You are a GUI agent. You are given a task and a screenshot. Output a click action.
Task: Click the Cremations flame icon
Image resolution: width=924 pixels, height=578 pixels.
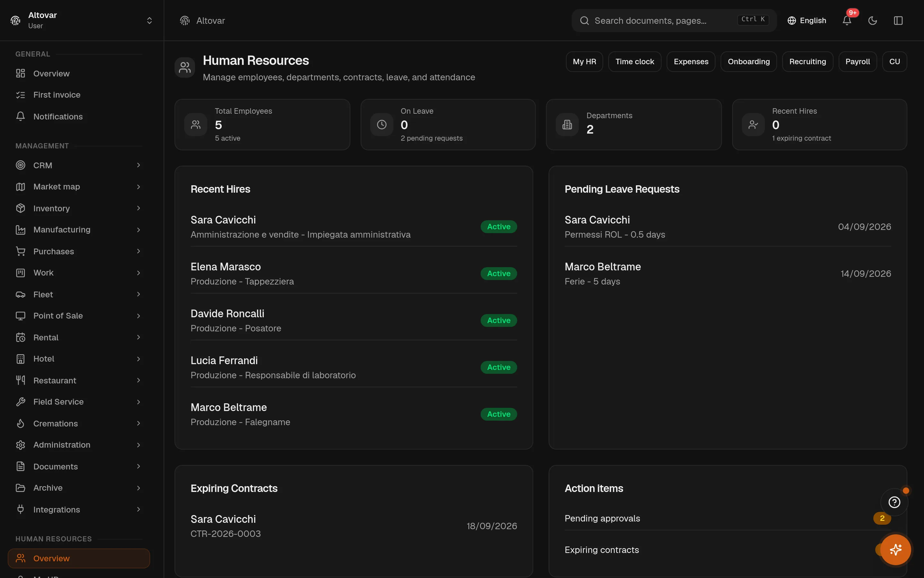[21, 423]
